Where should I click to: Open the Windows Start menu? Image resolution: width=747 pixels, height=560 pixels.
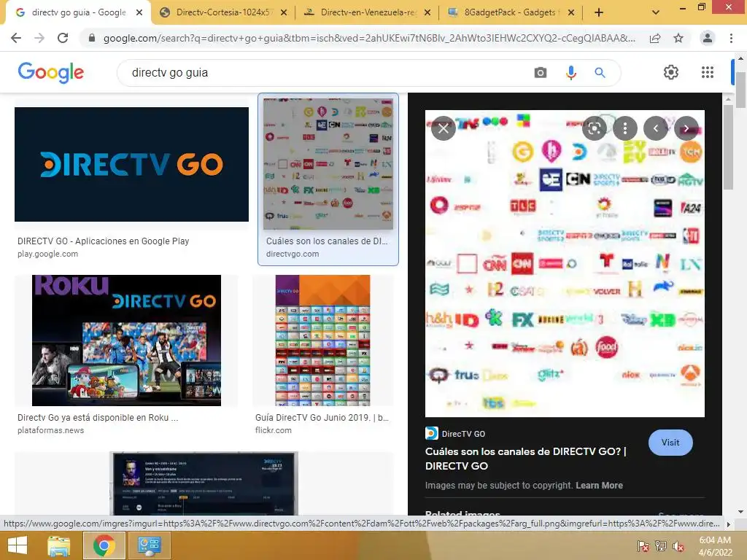pos(18,545)
